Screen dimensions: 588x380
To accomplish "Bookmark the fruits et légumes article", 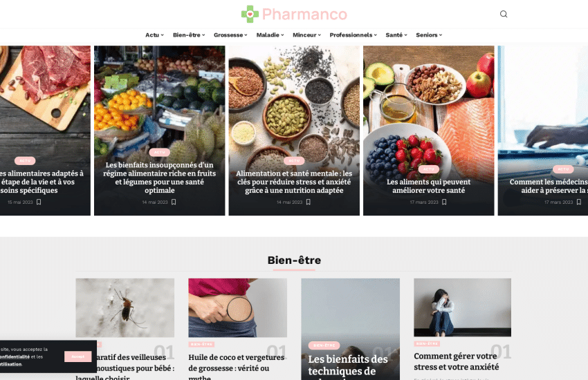I will click(174, 202).
